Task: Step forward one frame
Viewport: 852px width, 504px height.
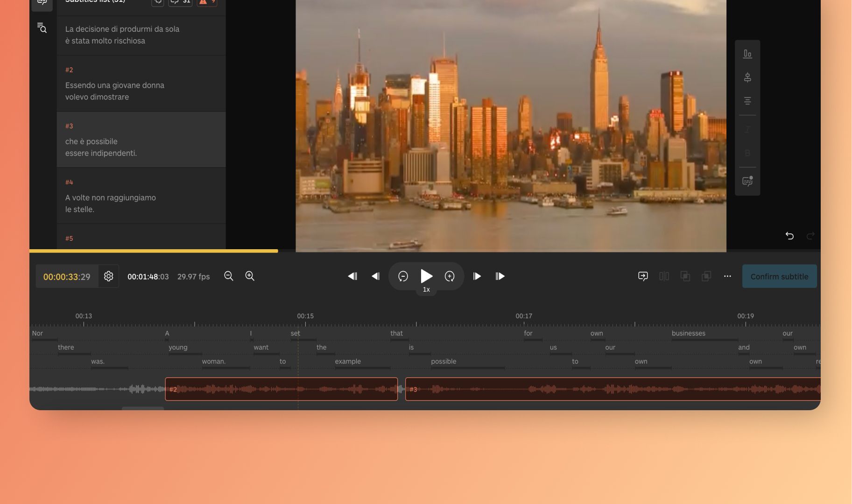Action: point(477,276)
